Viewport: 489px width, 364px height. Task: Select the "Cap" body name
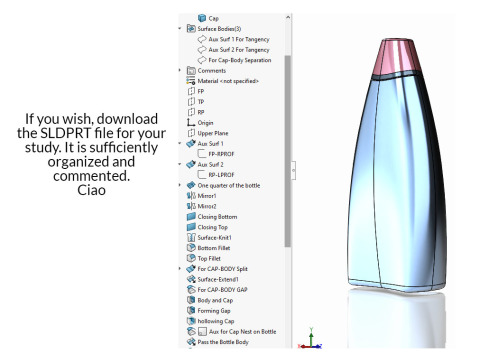[214, 18]
